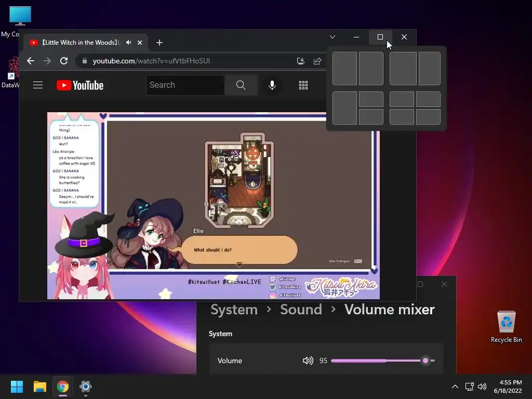Image resolution: width=532 pixels, height=399 pixels.
Task: Mute tab via speaker icon on tab
Action: tap(129, 43)
